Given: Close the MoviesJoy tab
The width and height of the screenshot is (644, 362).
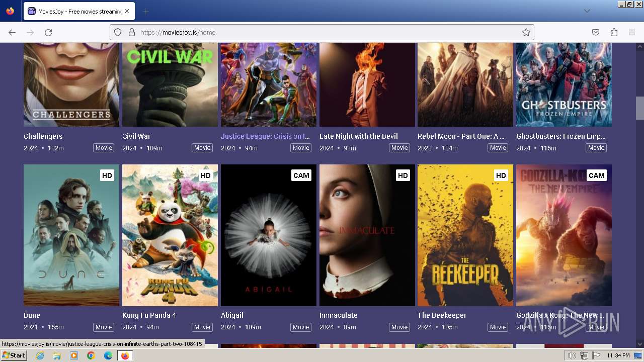Looking at the screenshot, I should pos(126,11).
